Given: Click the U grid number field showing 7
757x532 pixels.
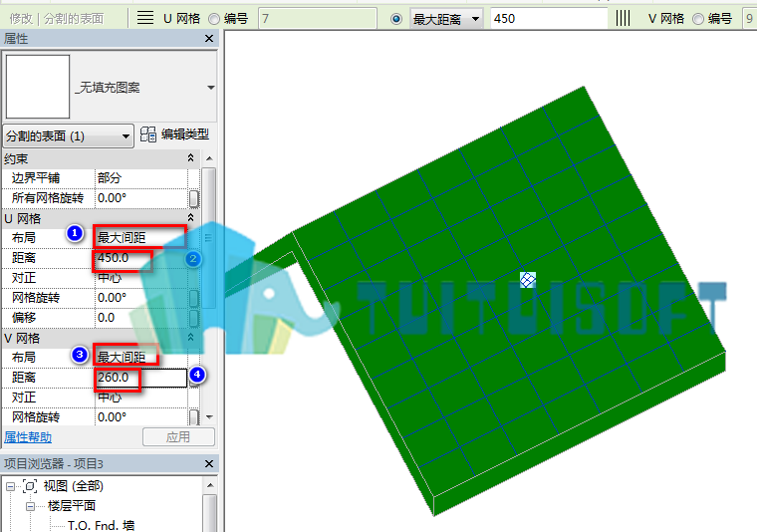Looking at the screenshot, I should [x=318, y=19].
